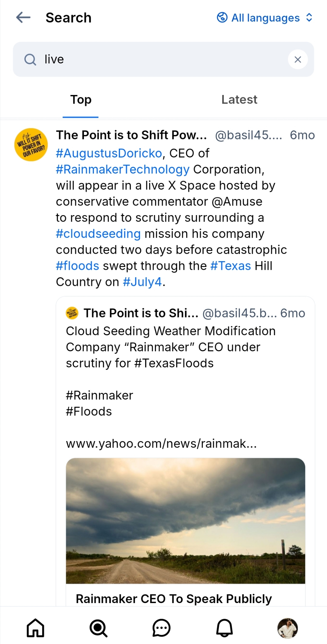327x644 pixels.
Task: Open the #July4 hashtag
Action: (142, 282)
